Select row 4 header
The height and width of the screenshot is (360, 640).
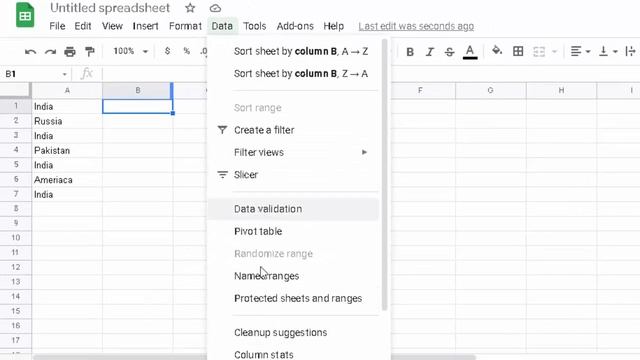point(16,150)
